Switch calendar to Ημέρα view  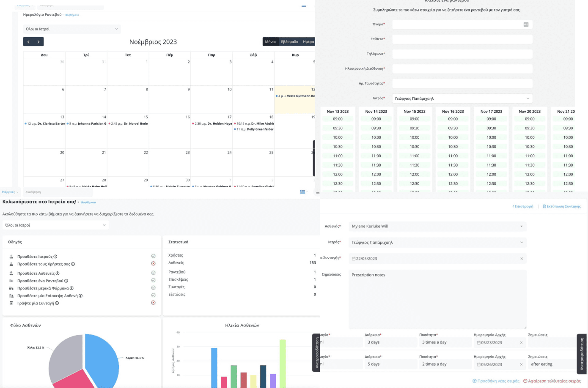pos(308,42)
